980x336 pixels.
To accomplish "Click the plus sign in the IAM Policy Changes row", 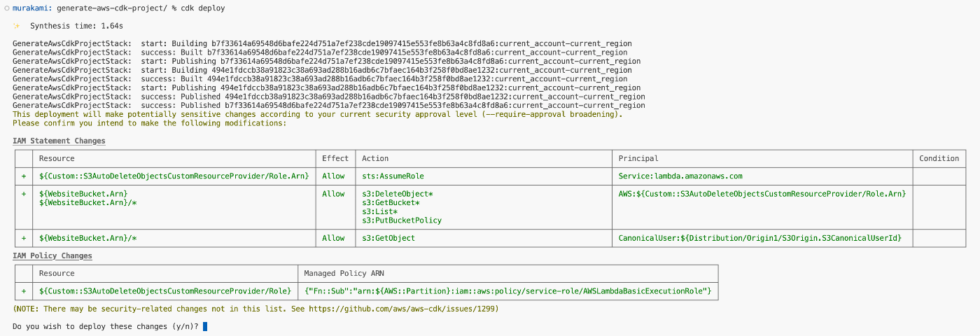I will [23, 291].
